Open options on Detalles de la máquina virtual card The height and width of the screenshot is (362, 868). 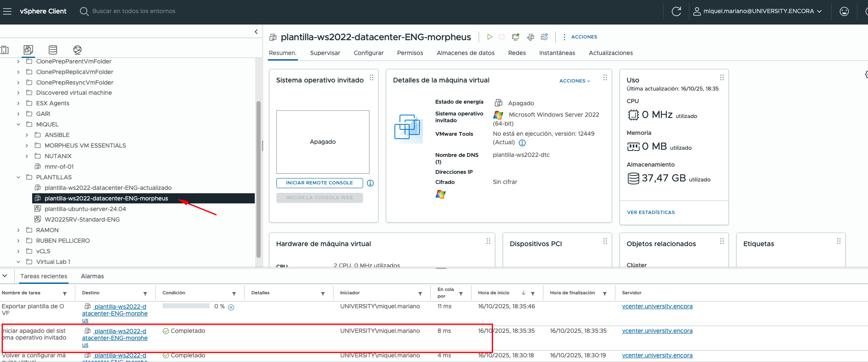coord(605,77)
